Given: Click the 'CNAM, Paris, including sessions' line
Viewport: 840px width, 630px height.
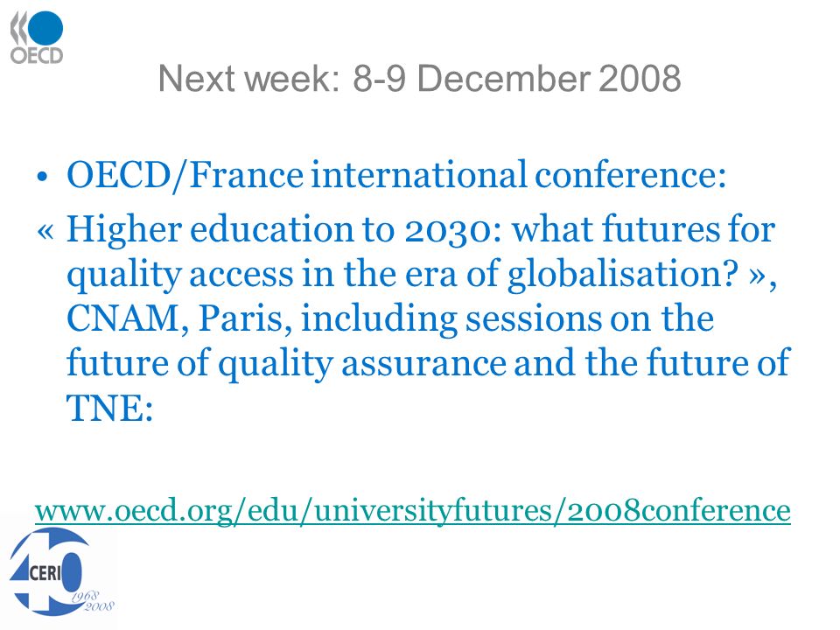Looking at the screenshot, I should click(x=390, y=318).
